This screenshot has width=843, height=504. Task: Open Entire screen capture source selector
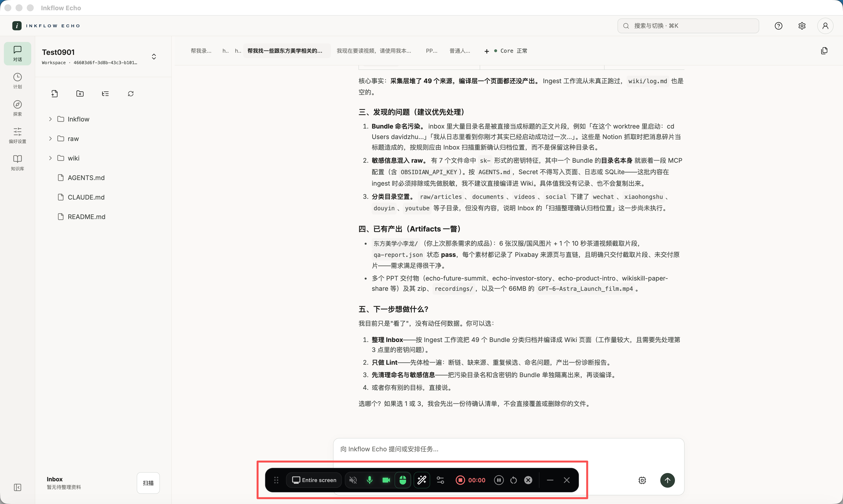tap(314, 480)
